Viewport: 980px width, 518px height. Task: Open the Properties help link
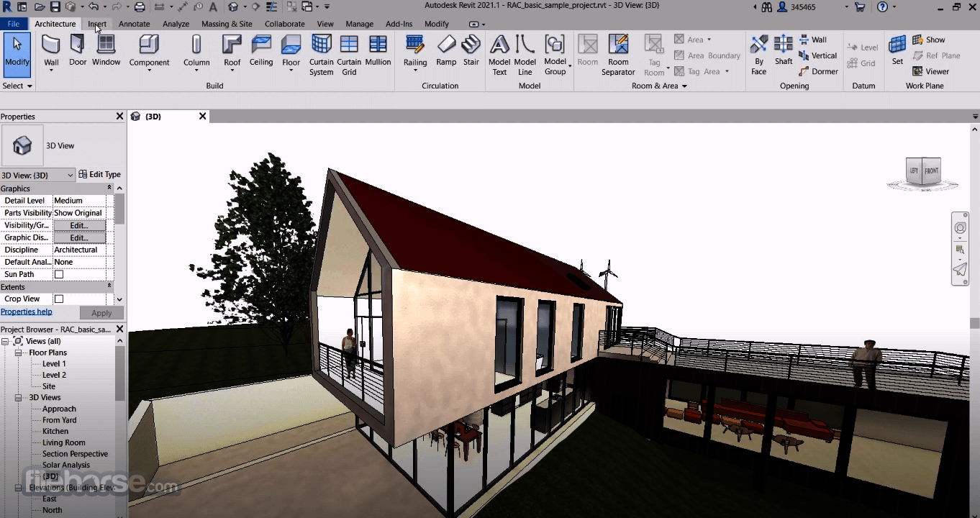[27, 312]
